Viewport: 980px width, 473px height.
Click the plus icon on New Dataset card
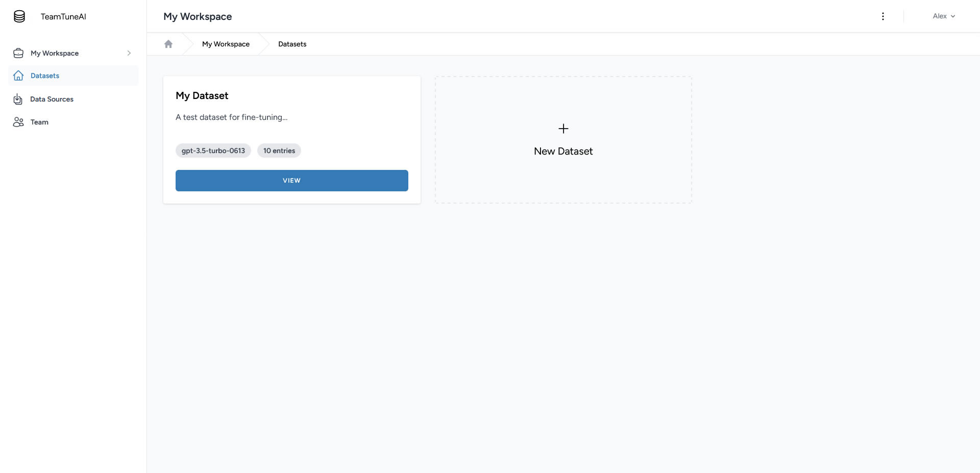point(563,129)
